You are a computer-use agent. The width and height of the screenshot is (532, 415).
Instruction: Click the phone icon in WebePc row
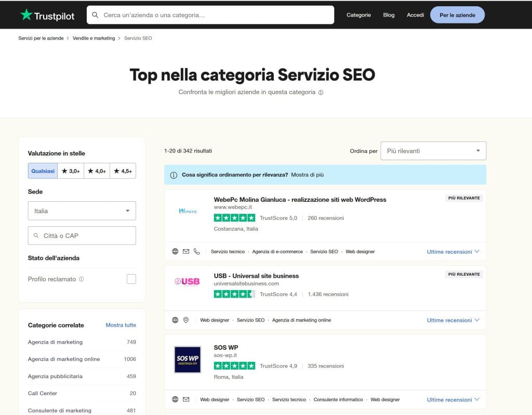[x=196, y=252]
